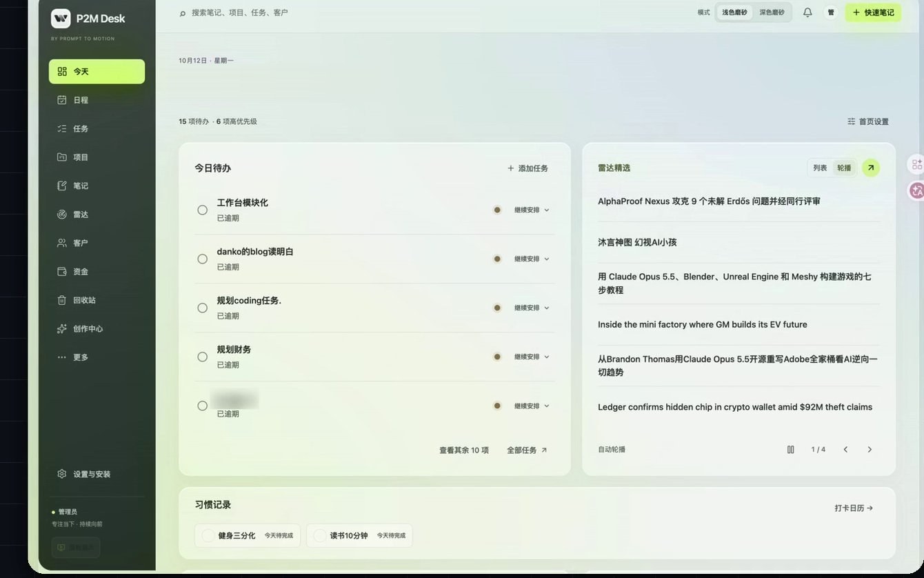Expand 继续安排 dropdown for 规划财务
This screenshot has width=924, height=578.
(x=532, y=357)
